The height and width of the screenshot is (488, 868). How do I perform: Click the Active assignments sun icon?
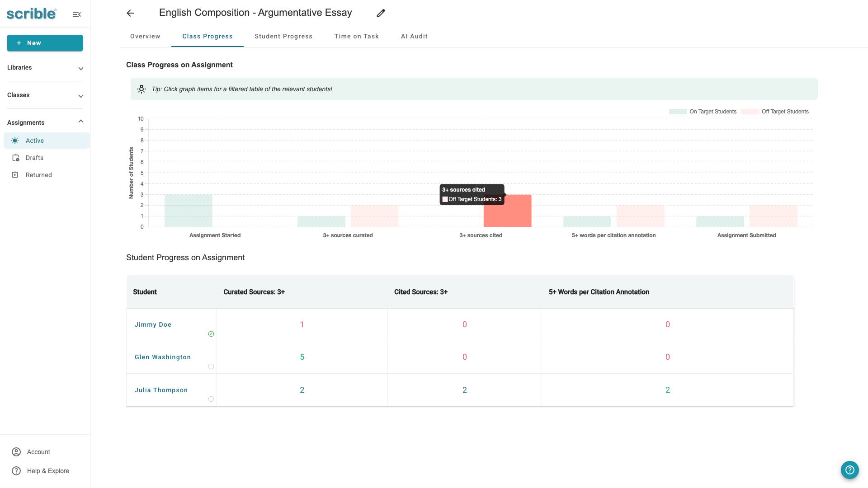click(15, 141)
